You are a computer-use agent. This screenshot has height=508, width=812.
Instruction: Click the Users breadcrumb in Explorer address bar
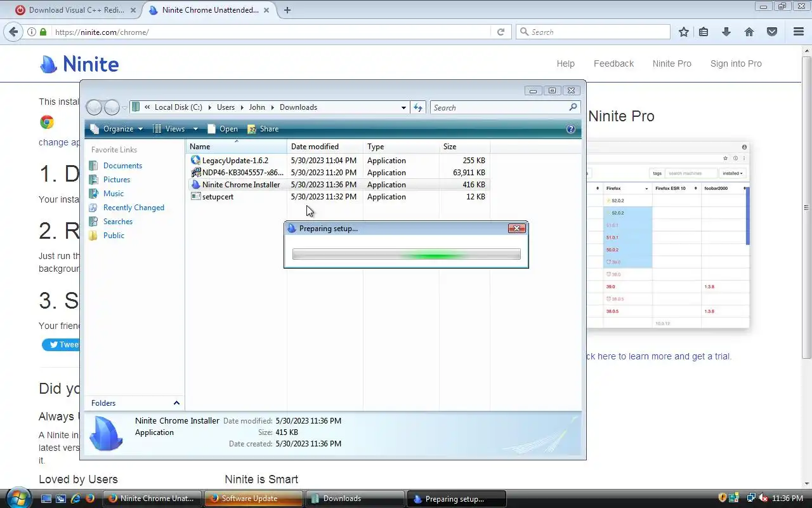(x=226, y=107)
